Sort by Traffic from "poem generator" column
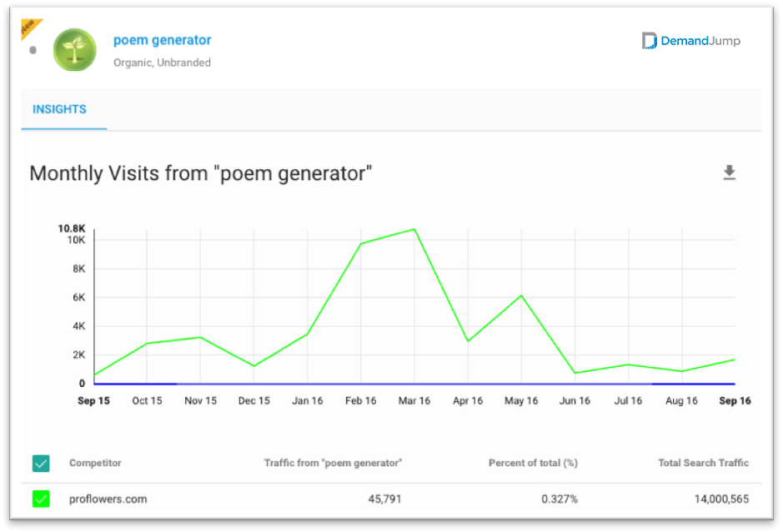This screenshot has width=783, height=532. tap(333, 463)
